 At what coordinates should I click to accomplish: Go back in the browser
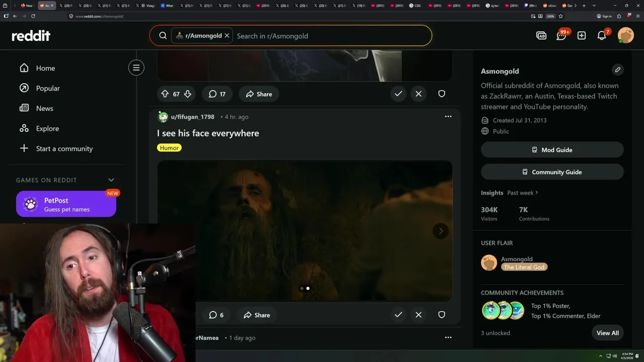pyautogui.click(x=15, y=16)
